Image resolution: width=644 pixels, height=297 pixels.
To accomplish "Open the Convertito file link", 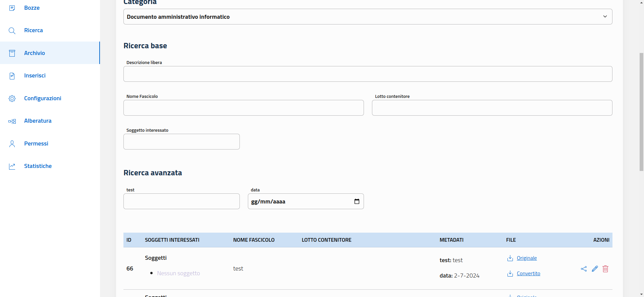I will pyautogui.click(x=528, y=274).
